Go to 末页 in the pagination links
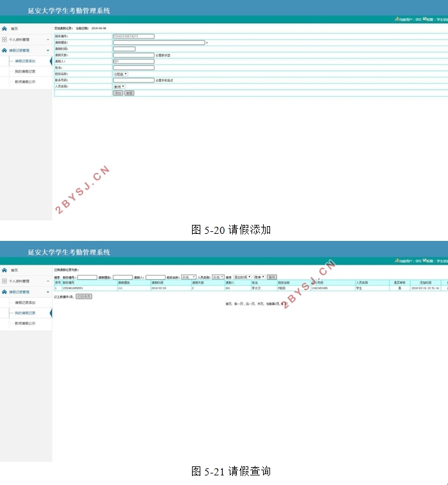 coord(260,304)
